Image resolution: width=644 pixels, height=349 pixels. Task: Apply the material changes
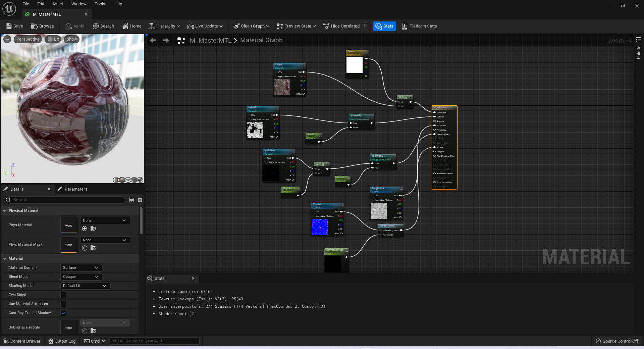[x=74, y=26]
